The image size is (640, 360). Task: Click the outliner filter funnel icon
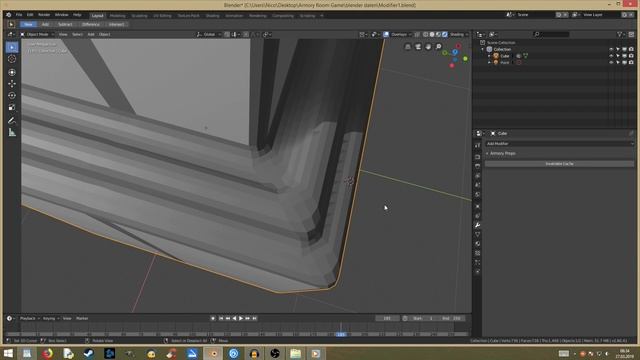[x=620, y=34]
